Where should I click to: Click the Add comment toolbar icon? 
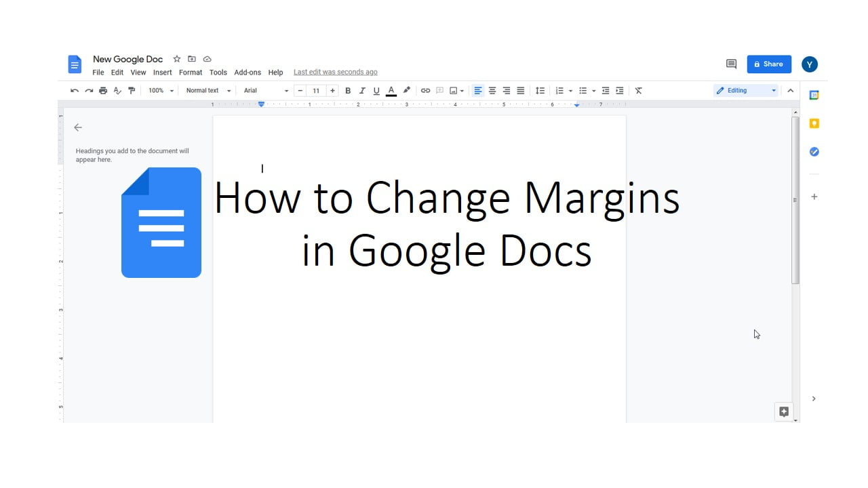coord(439,91)
